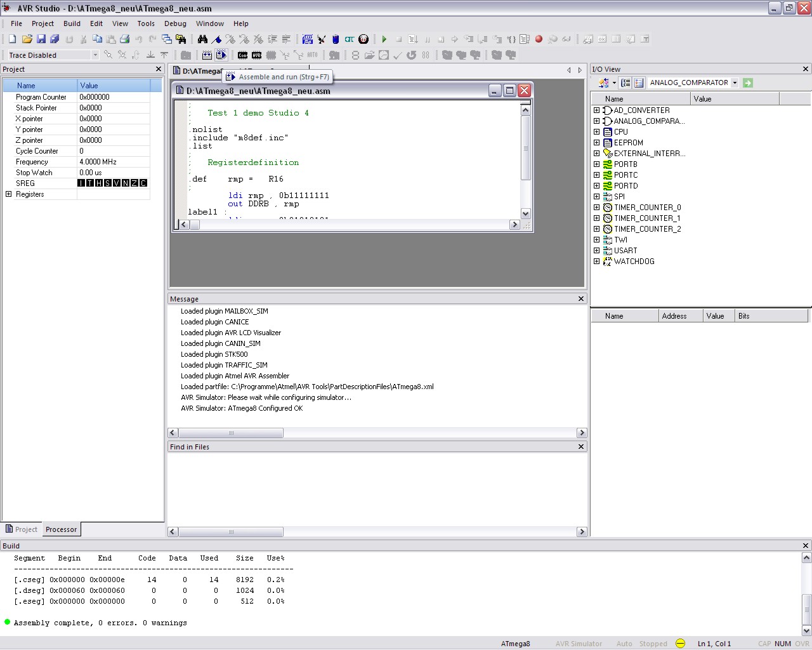Click the AVR programmer dialog icon

pyautogui.click(x=256, y=55)
